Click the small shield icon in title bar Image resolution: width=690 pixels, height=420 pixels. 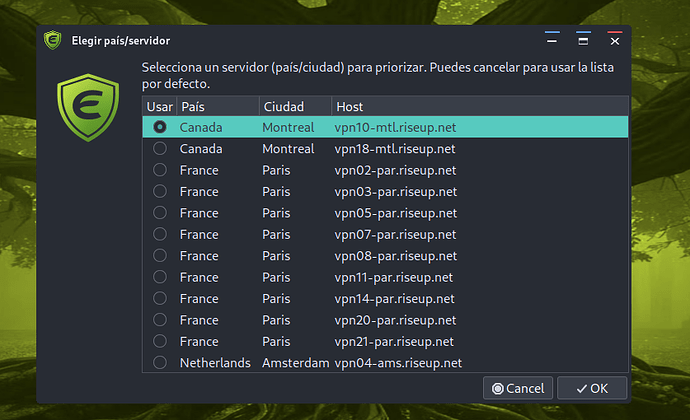[x=53, y=40]
